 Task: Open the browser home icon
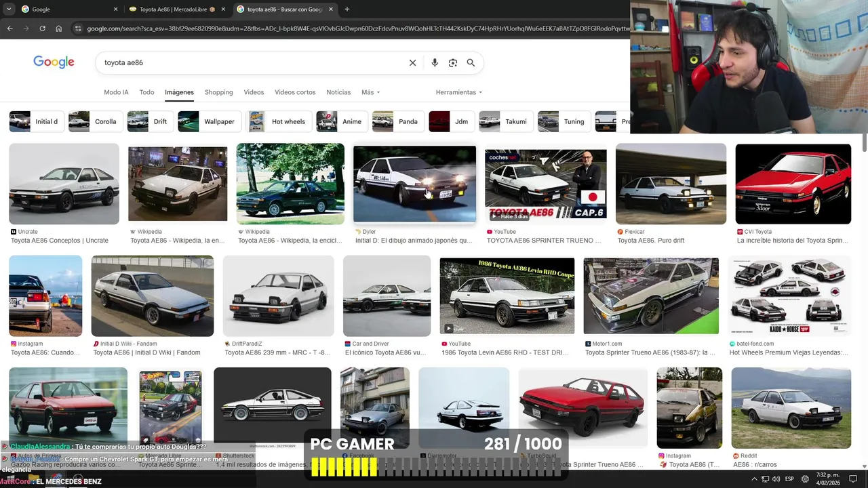tap(58, 28)
